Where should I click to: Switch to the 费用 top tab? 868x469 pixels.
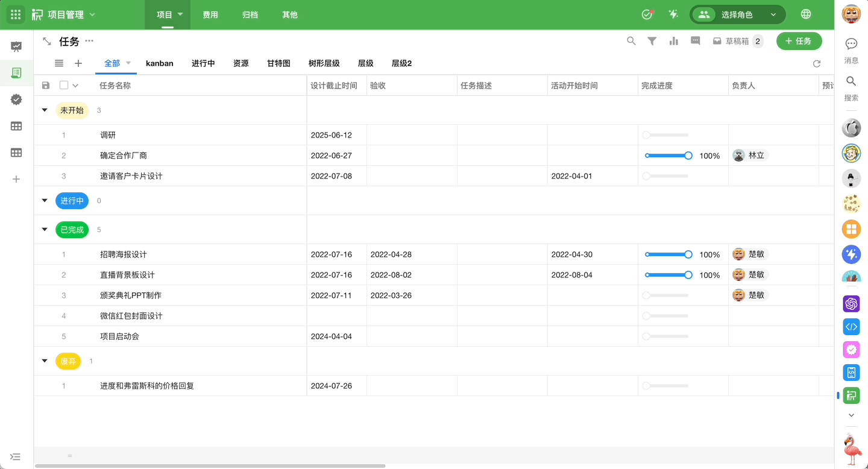click(x=210, y=14)
